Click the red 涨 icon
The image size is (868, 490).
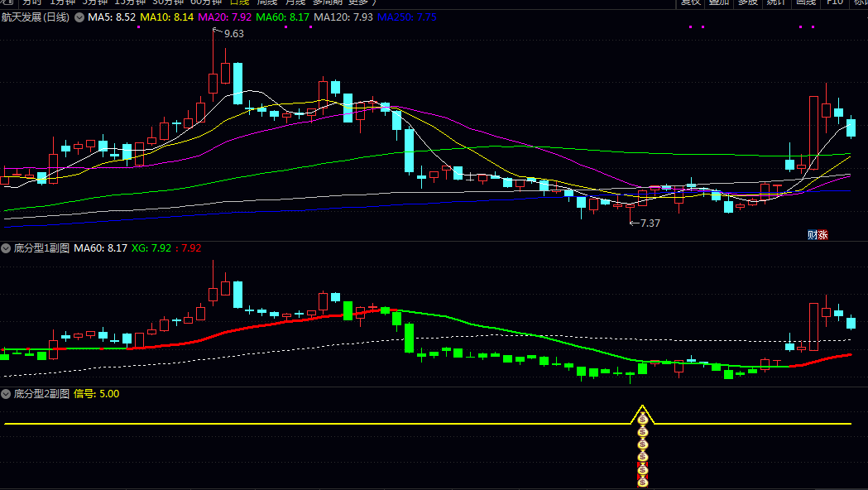click(822, 234)
